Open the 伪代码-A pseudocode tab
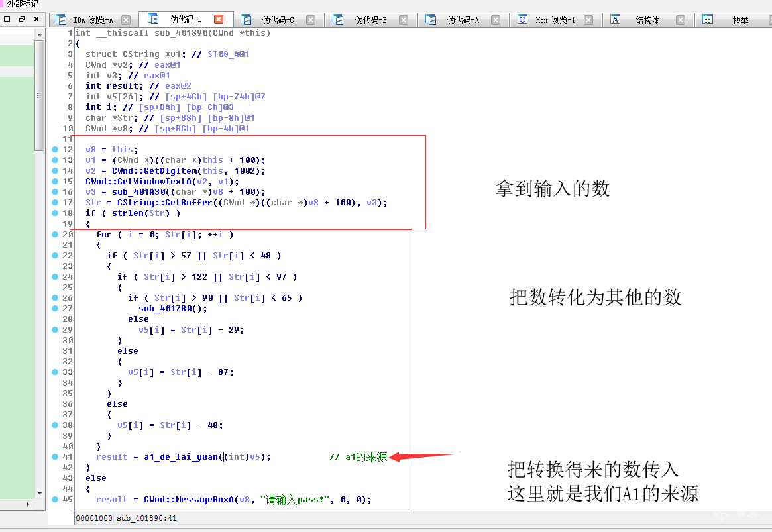This screenshot has height=532, width=772. 463,20
